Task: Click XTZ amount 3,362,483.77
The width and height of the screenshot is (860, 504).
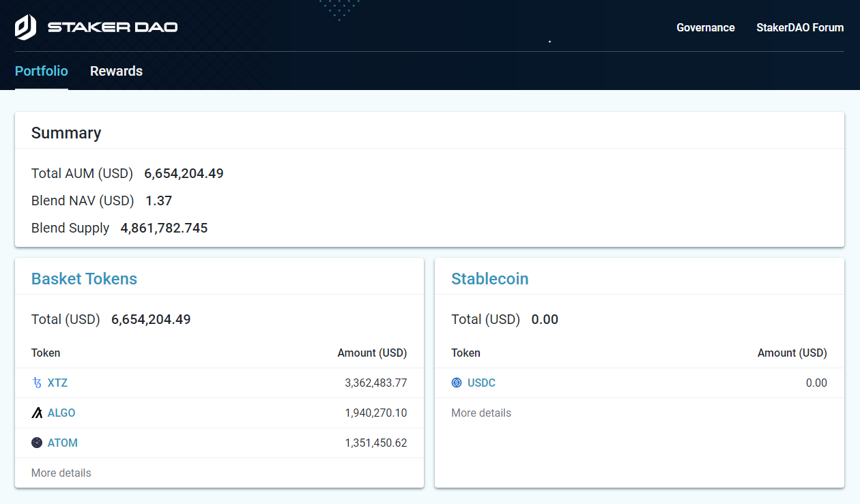Action: pos(376,383)
